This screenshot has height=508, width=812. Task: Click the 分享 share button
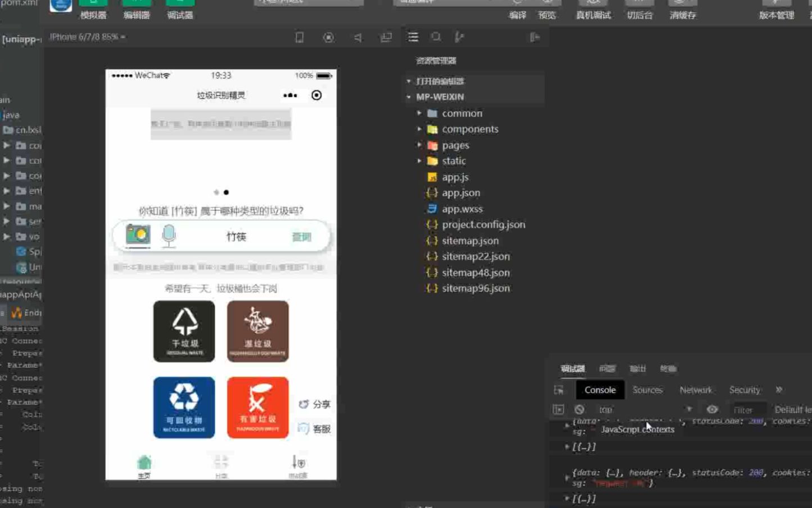tap(316, 404)
